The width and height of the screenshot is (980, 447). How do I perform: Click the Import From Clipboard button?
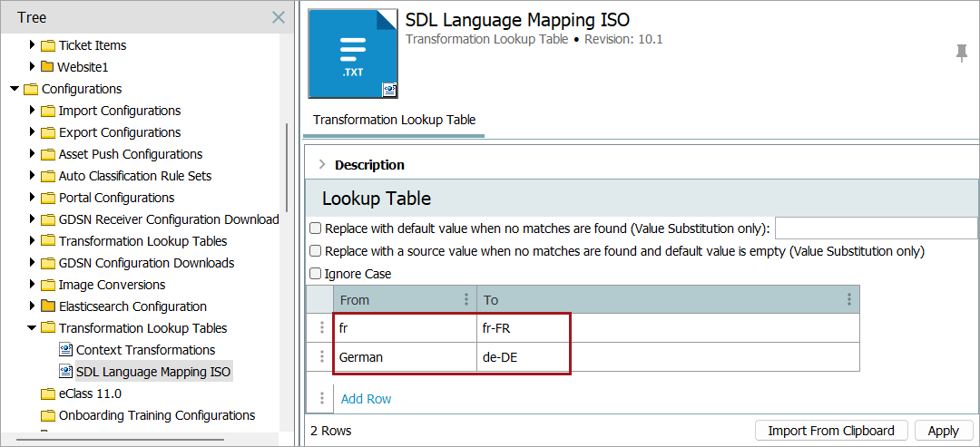tap(831, 431)
